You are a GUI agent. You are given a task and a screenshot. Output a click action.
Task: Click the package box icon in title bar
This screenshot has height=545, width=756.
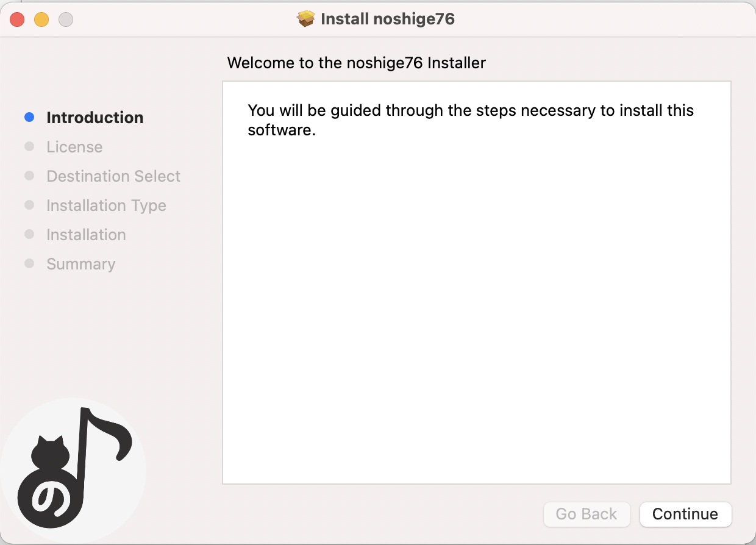pos(306,19)
